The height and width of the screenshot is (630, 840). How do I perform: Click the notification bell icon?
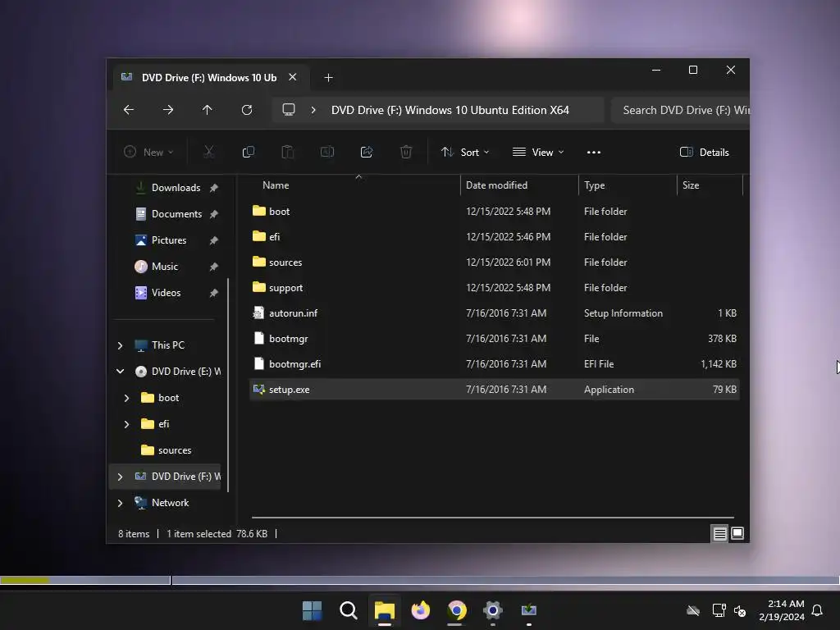817,610
